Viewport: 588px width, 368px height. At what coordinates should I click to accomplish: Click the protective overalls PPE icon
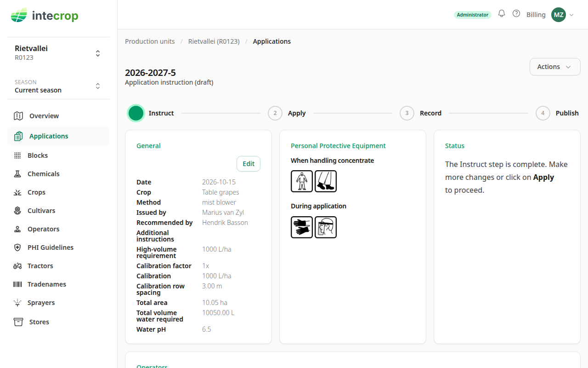[x=302, y=181]
